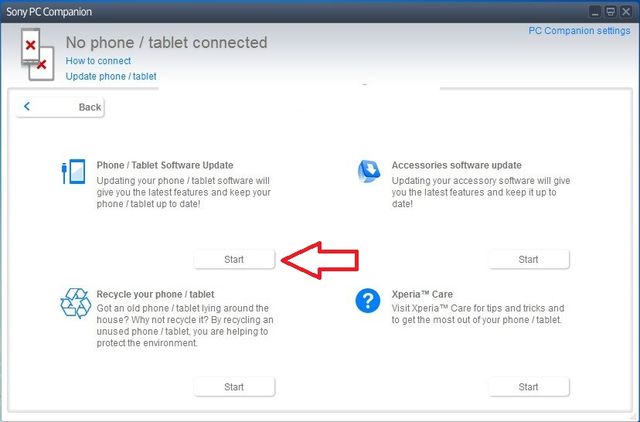Click the phone/tablet software update icon
The width and height of the screenshot is (640, 422).
(74, 171)
